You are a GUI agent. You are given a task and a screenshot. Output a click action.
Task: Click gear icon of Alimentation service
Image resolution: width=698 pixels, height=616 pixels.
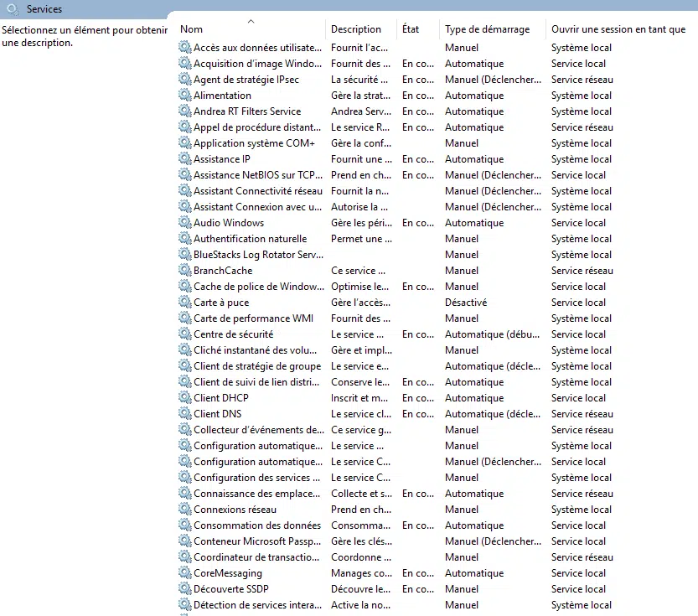pyautogui.click(x=184, y=95)
